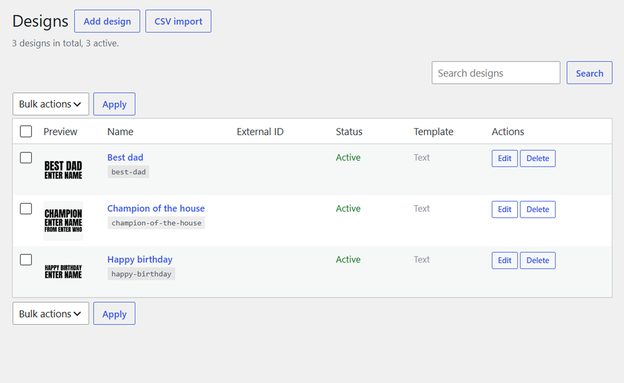Delete the Best dad design
Screen dimensions: 624x383
(538, 158)
